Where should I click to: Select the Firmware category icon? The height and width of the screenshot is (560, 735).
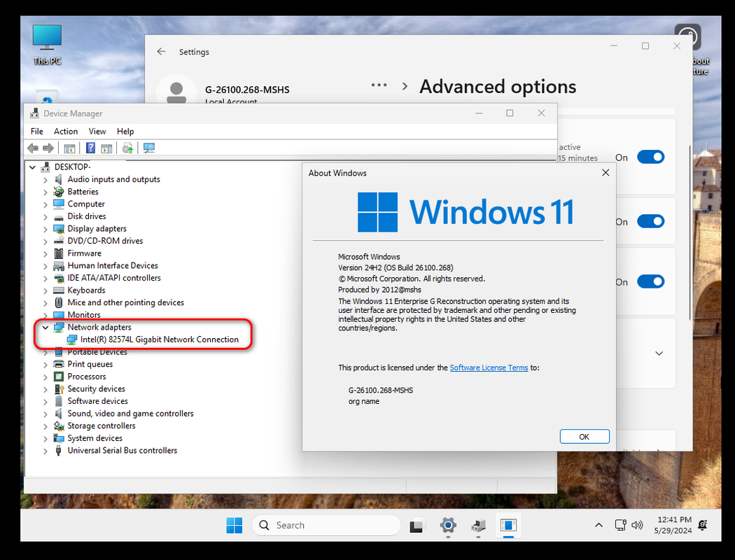click(x=59, y=253)
